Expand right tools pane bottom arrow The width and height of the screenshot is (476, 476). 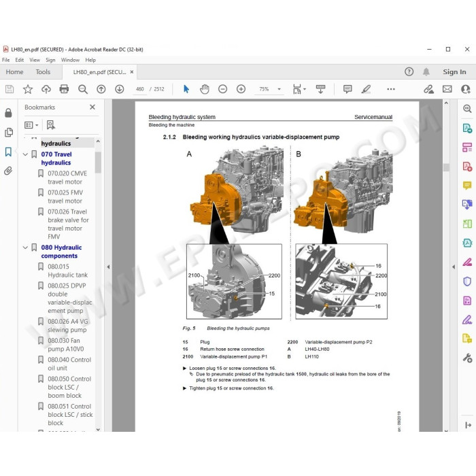tap(468, 425)
